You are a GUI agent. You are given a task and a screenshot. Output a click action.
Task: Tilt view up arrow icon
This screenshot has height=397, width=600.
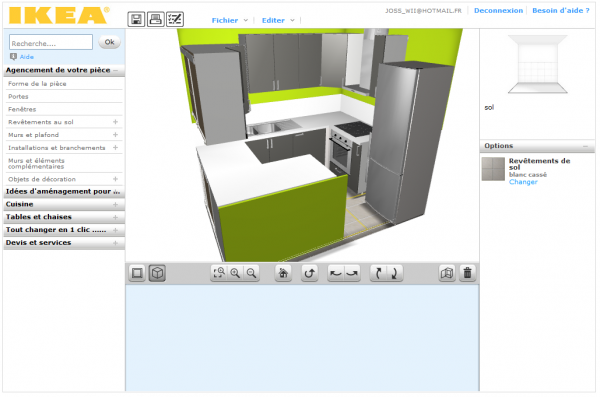click(x=378, y=273)
